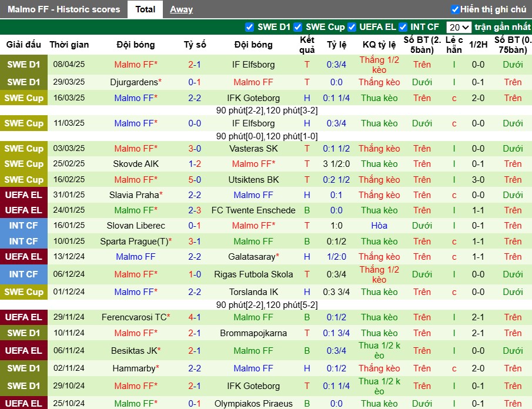Open 2-1 score versus IF Elfsborg
Image resolution: width=532 pixels, height=409 pixels.
pyautogui.click(x=195, y=65)
